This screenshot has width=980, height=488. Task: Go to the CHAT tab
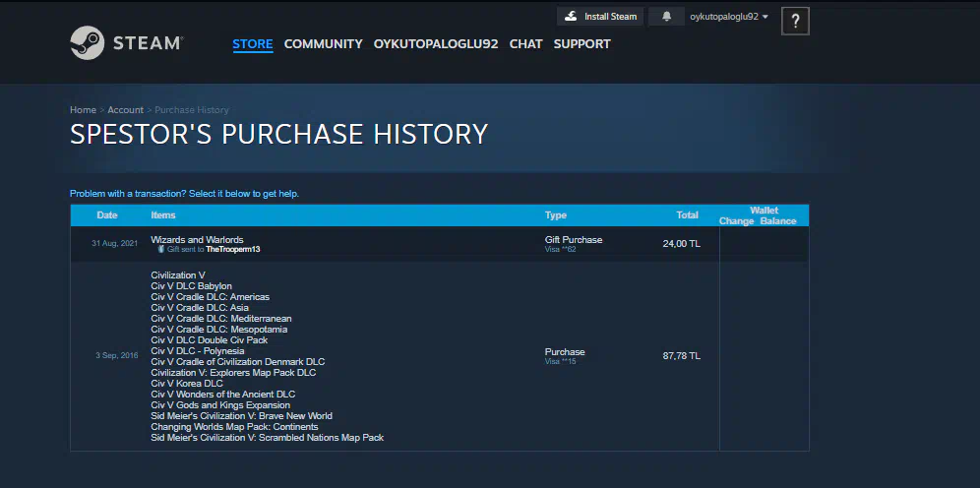525,43
